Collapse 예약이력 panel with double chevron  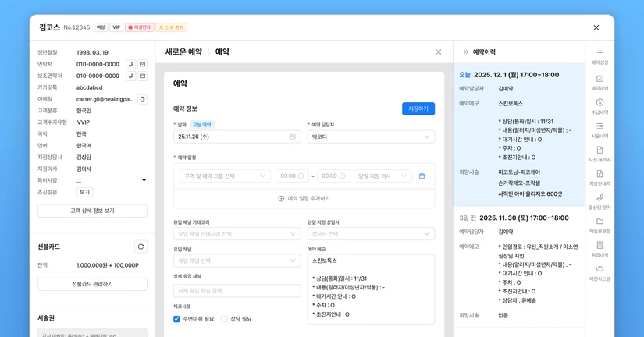[465, 52]
